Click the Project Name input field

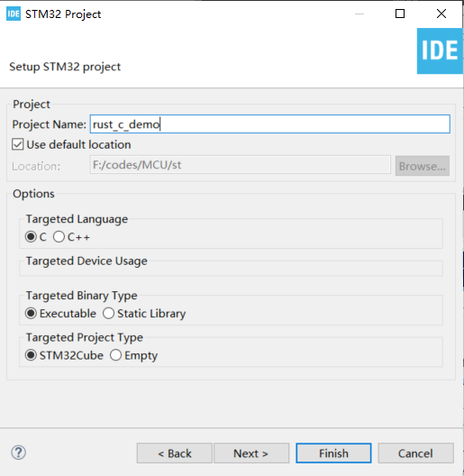(269, 124)
